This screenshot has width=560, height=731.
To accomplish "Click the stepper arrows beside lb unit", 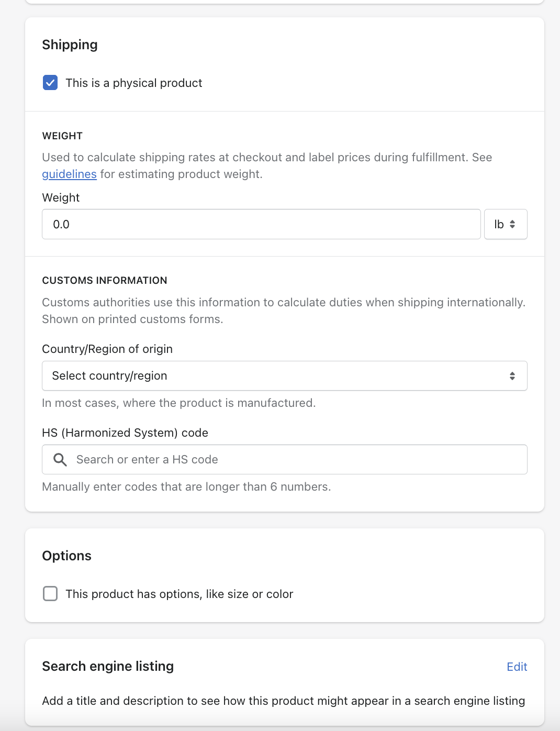I will (512, 224).
